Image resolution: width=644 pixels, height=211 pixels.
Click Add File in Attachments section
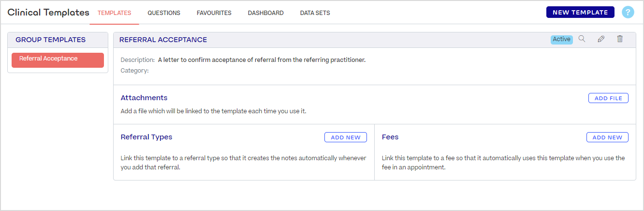pyautogui.click(x=608, y=98)
